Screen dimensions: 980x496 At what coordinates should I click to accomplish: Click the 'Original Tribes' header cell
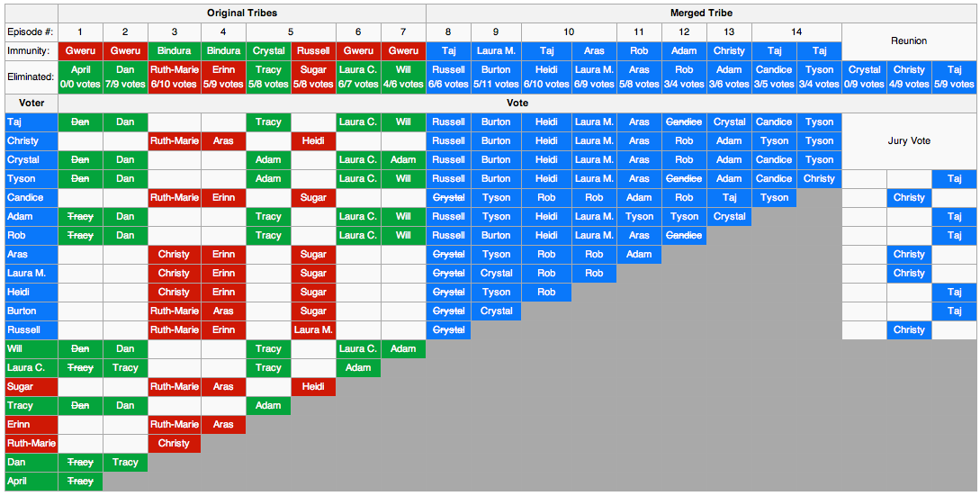point(242,14)
